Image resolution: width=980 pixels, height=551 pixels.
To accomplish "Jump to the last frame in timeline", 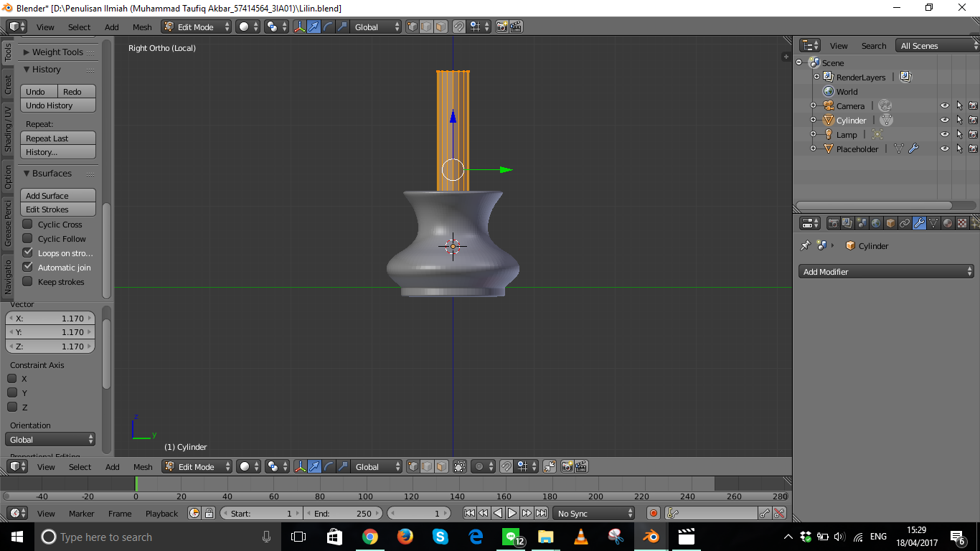I will click(x=541, y=513).
